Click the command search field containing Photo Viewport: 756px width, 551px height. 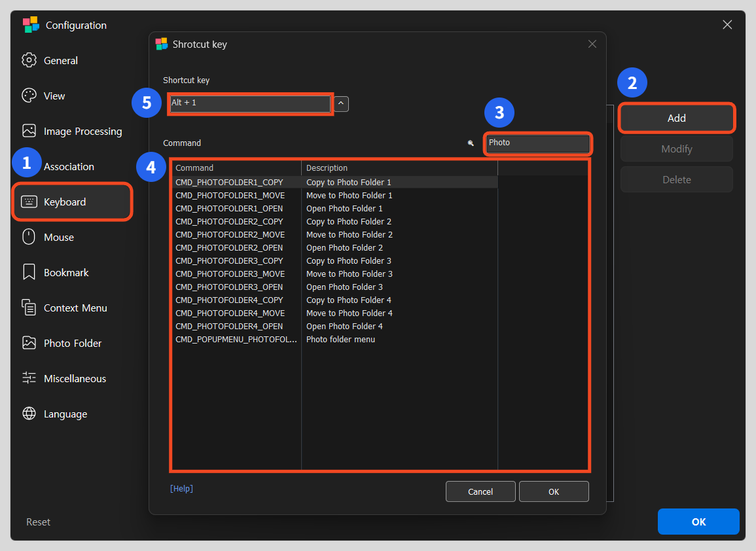click(537, 143)
